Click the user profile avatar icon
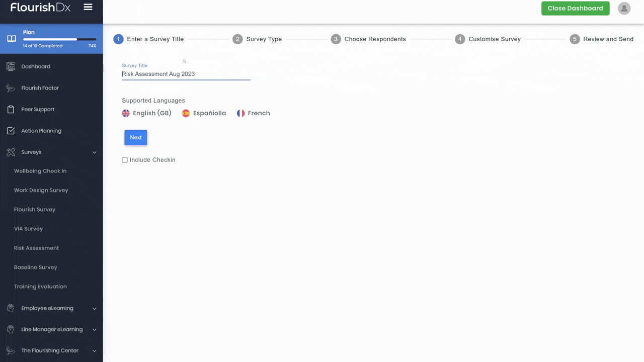This screenshot has height=362, width=644. (x=624, y=8)
